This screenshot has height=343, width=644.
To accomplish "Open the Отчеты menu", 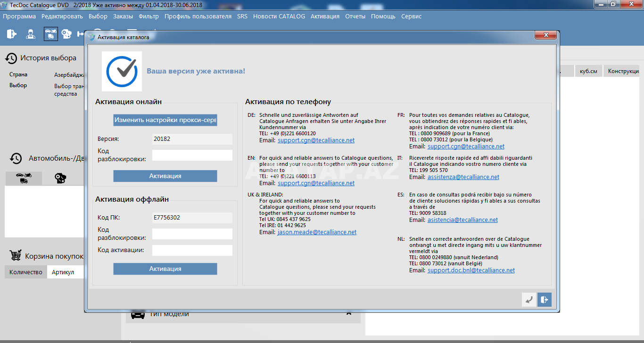I will [x=355, y=16].
